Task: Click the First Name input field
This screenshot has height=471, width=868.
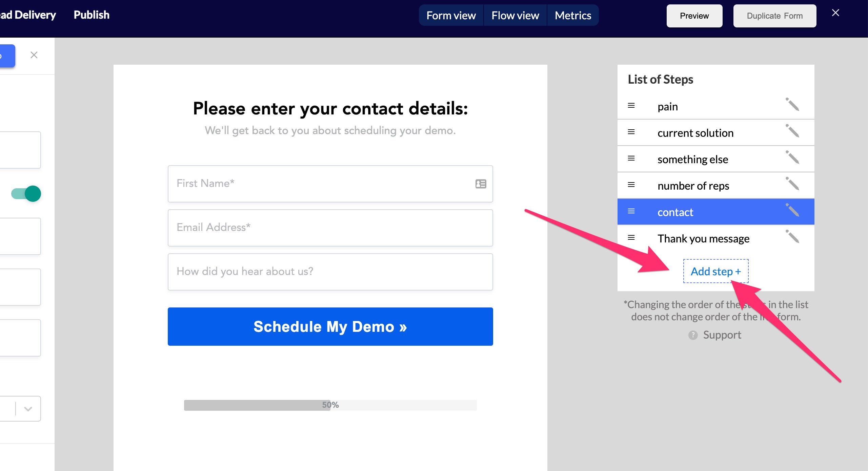Action: click(330, 183)
